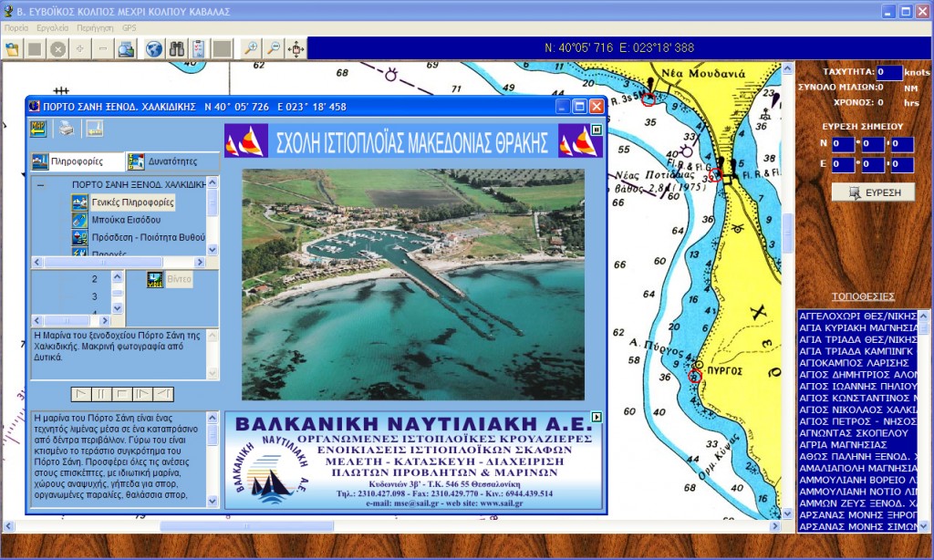
Task: Click the next photo control
Action: pyautogui.click(x=141, y=394)
